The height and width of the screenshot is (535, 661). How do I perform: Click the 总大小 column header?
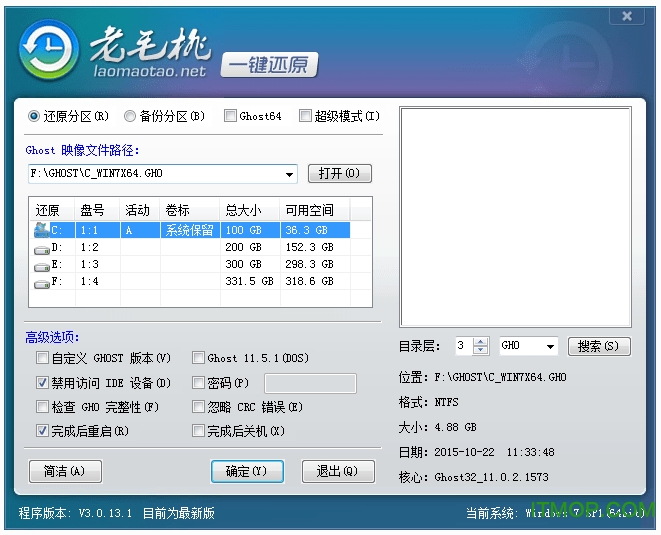pyautogui.click(x=243, y=210)
